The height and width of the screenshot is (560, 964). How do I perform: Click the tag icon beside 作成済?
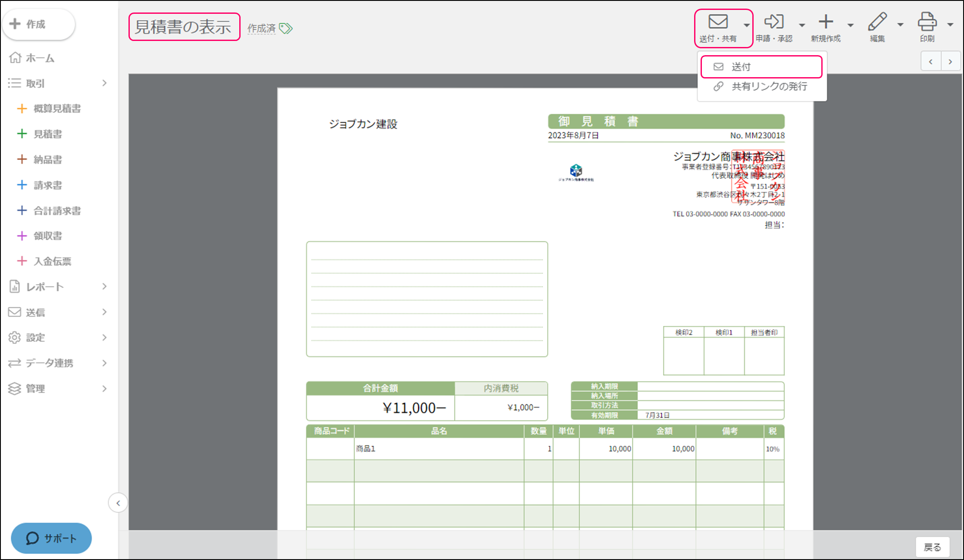286,28
